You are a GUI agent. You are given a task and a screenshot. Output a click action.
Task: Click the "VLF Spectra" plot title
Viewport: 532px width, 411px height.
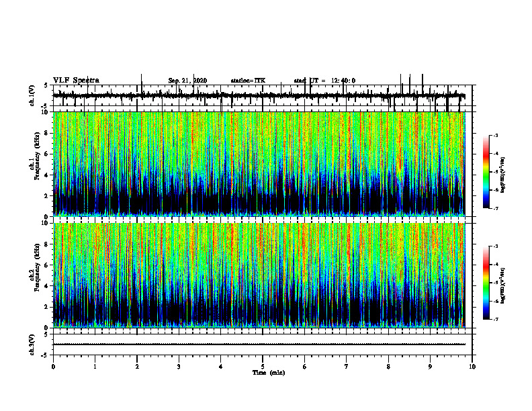[x=76, y=81]
